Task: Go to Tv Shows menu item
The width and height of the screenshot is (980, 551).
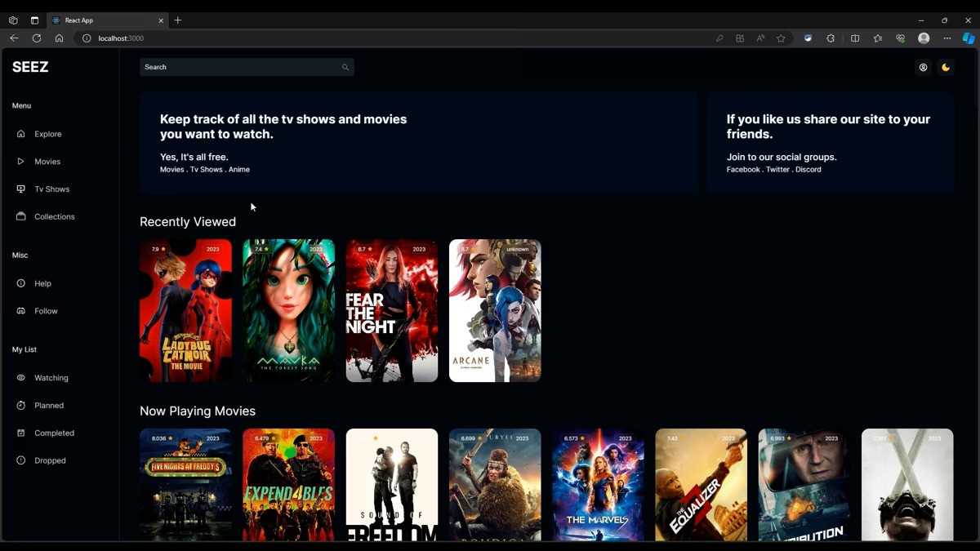Action: point(52,189)
